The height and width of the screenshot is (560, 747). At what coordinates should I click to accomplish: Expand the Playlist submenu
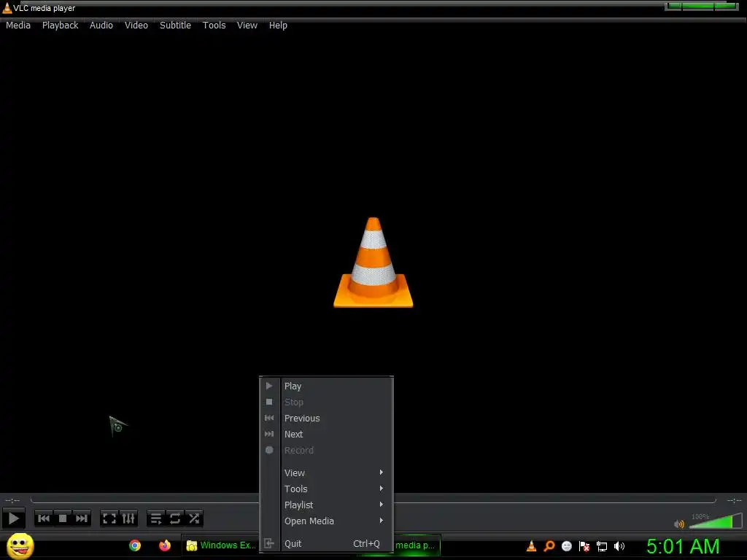[x=326, y=505]
